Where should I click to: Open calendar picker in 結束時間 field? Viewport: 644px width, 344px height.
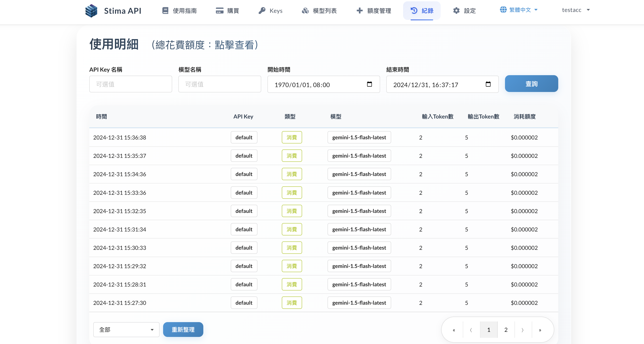point(488,84)
